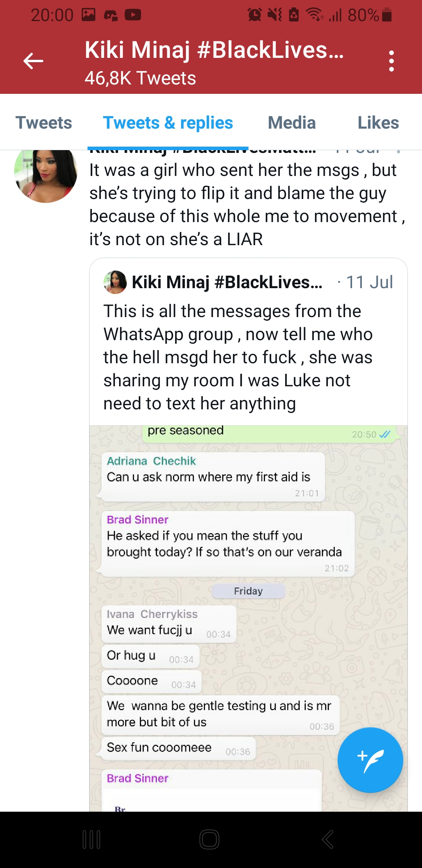
Task: Tap the battery icon in status bar
Action: pos(387,15)
